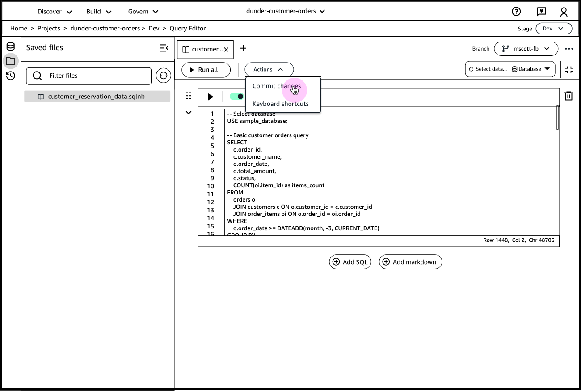Run the current notebook cell
The width and height of the screenshot is (581, 392).
(210, 96)
